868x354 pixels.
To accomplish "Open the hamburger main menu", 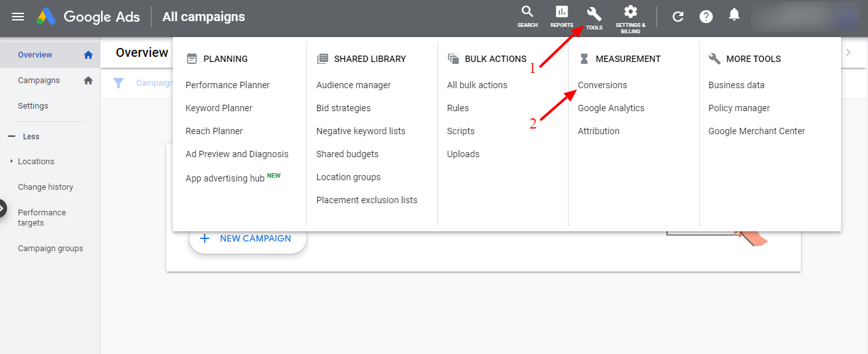I will pos(18,17).
